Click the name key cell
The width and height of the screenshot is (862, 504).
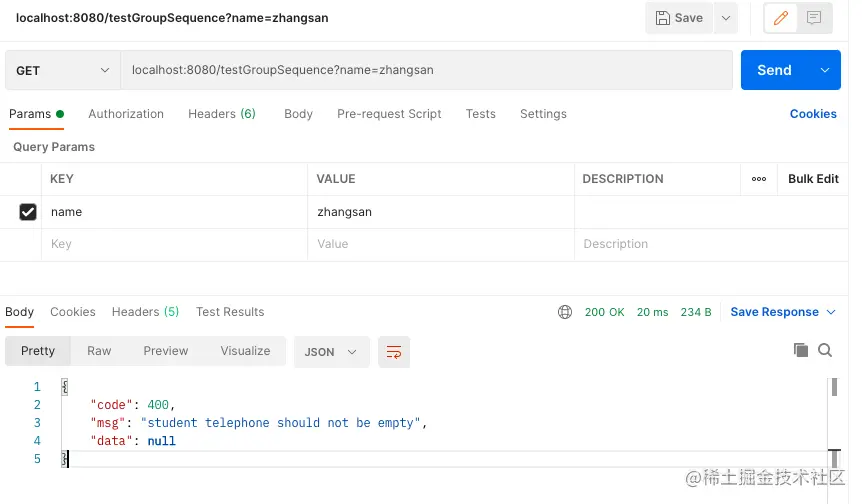tap(174, 212)
